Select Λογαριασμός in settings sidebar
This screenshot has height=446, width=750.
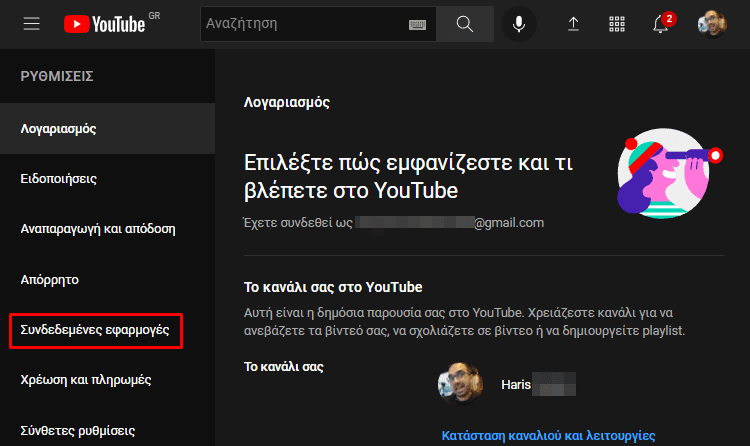tap(107, 128)
